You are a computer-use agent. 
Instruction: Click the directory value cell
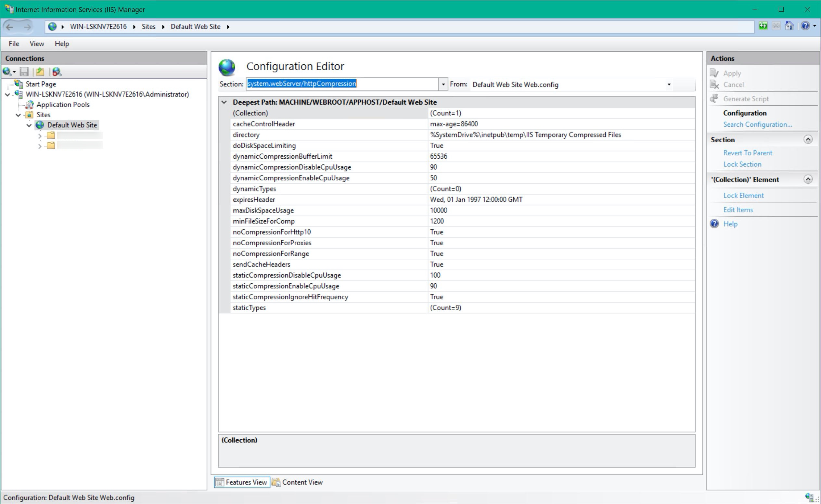click(561, 135)
